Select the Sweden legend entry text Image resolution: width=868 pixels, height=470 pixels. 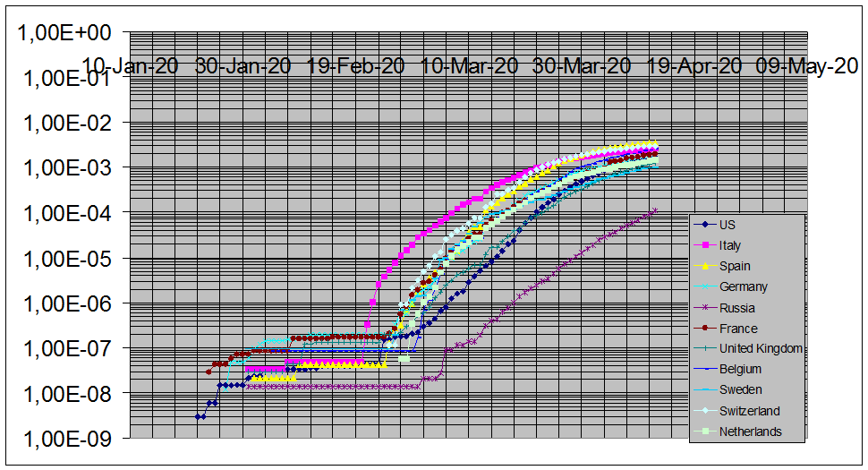(740, 390)
